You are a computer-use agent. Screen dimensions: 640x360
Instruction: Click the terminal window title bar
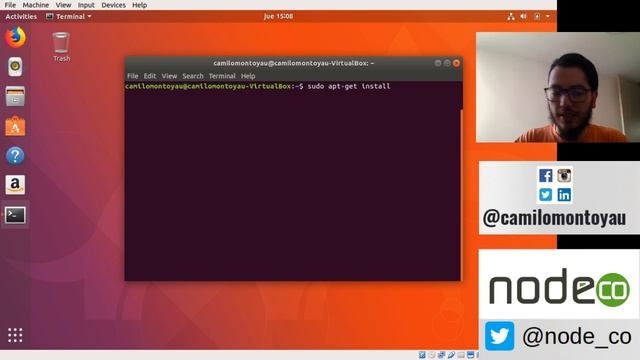coord(293,63)
